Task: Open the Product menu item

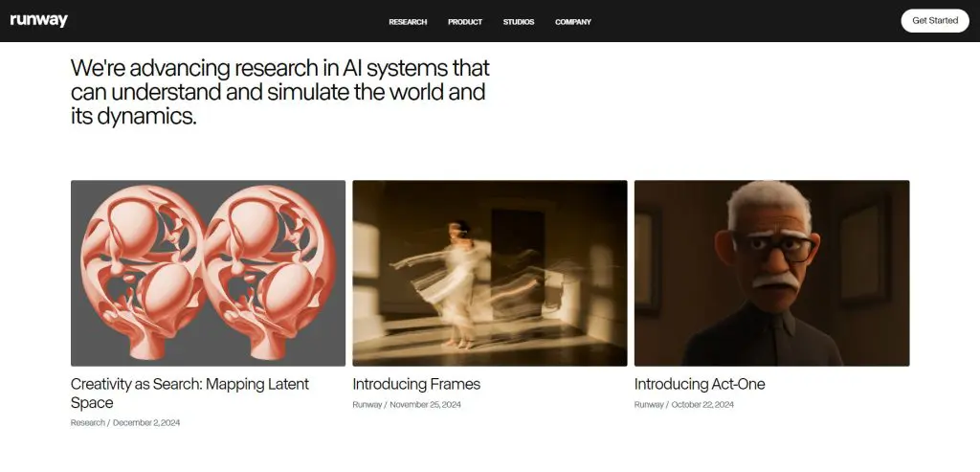Action: click(465, 22)
